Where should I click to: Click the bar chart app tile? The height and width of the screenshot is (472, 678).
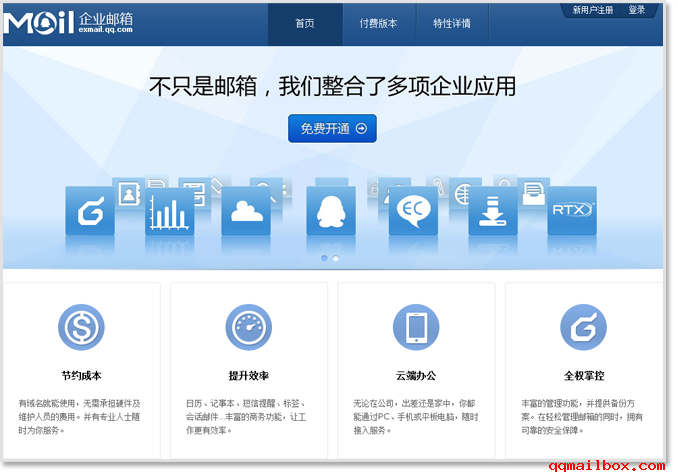170,212
